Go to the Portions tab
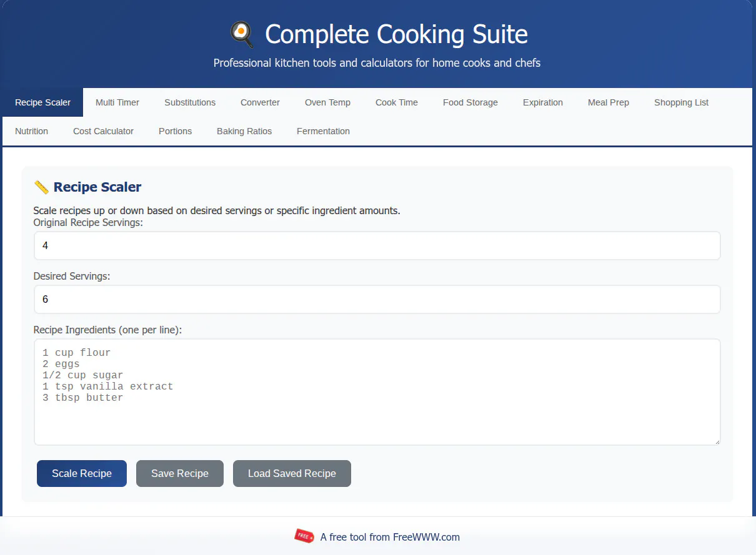This screenshot has height=555, width=756. 175,131
